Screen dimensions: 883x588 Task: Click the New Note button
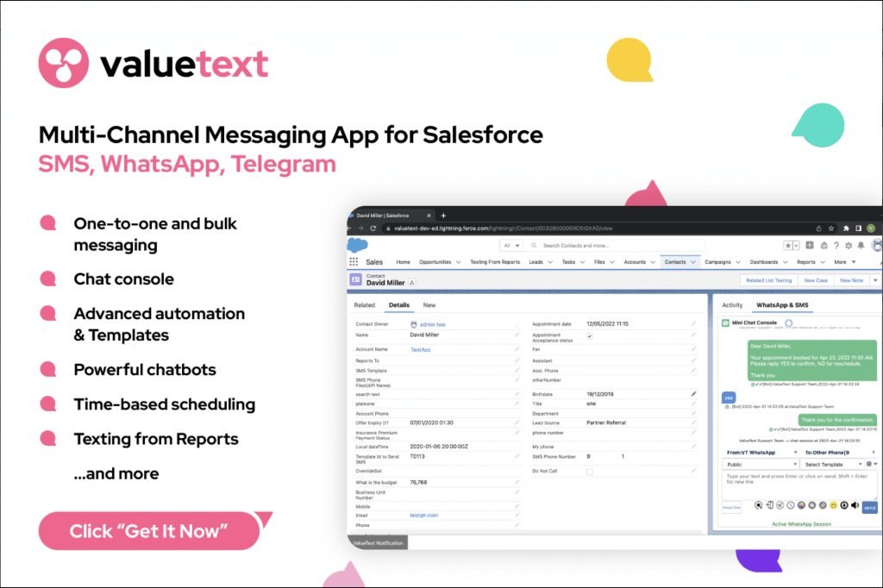click(851, 280)
